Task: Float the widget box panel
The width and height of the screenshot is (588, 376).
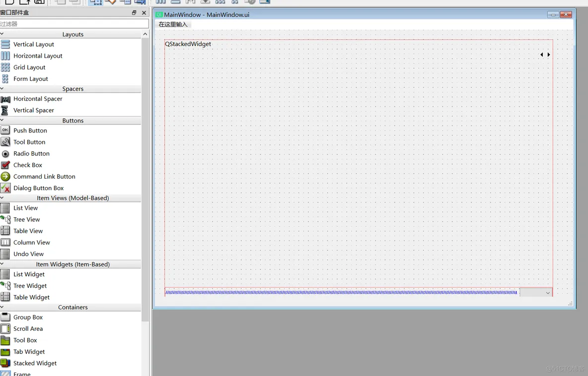Action: point(134,13)
